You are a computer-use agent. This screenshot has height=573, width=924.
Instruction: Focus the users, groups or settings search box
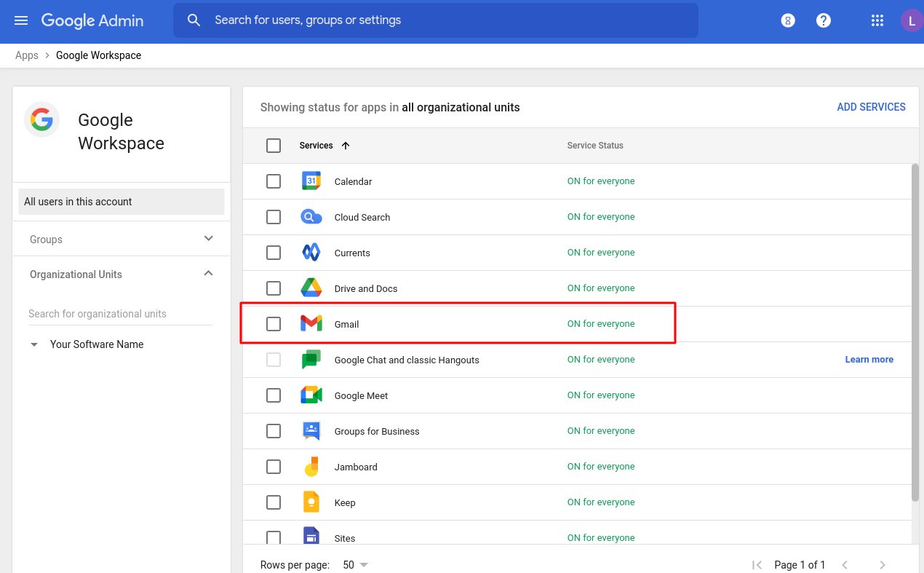point(436,20)
